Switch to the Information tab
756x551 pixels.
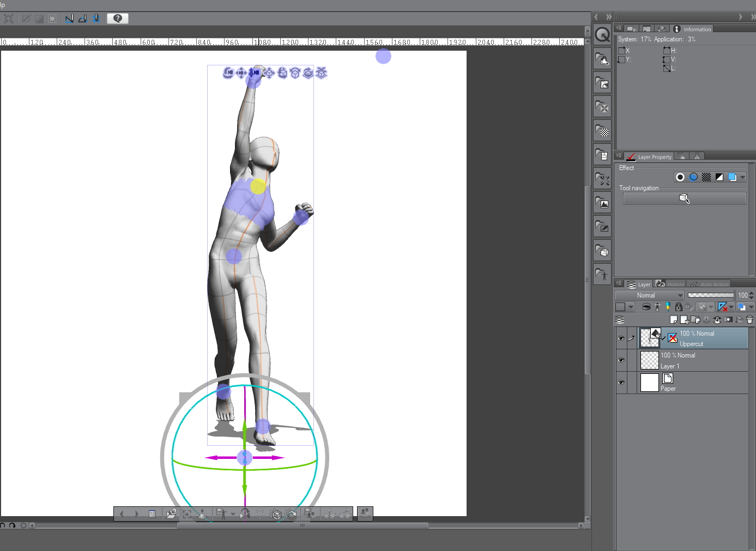692,29
